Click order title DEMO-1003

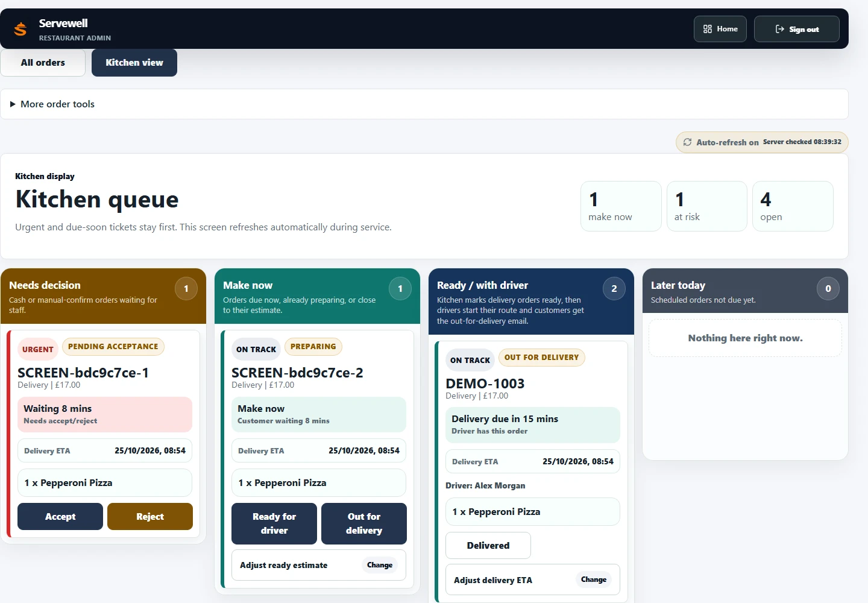(485, 384)
